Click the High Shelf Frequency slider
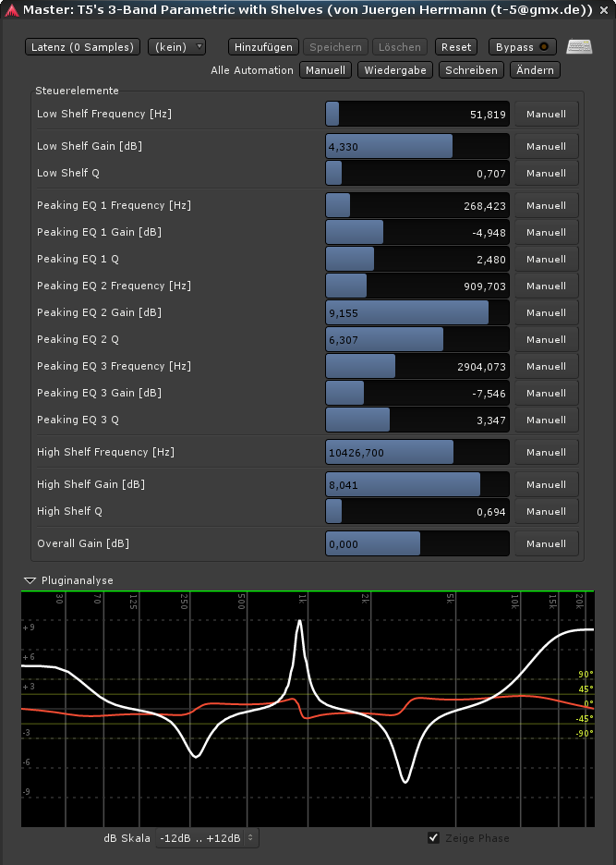Viewport: 616px width, 865px height. 417,453
